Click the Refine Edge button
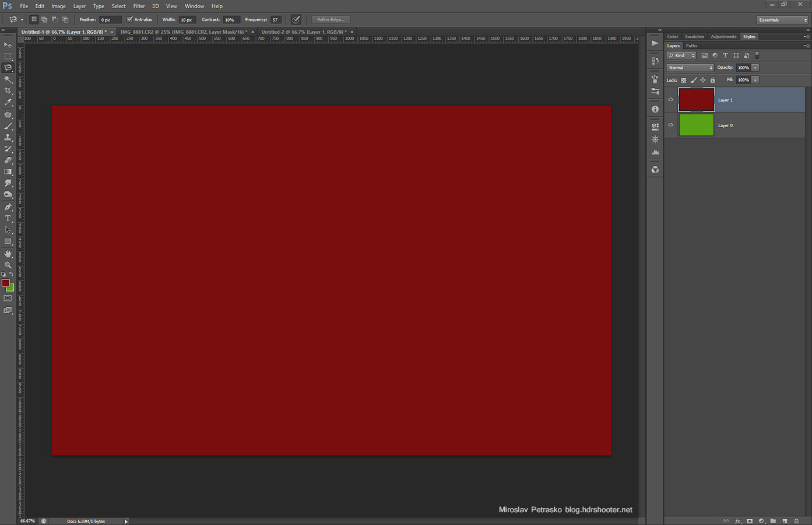Image resolution: width=812 pixels, height=525 pixels. pyautogui.click(x=331, y=20)
